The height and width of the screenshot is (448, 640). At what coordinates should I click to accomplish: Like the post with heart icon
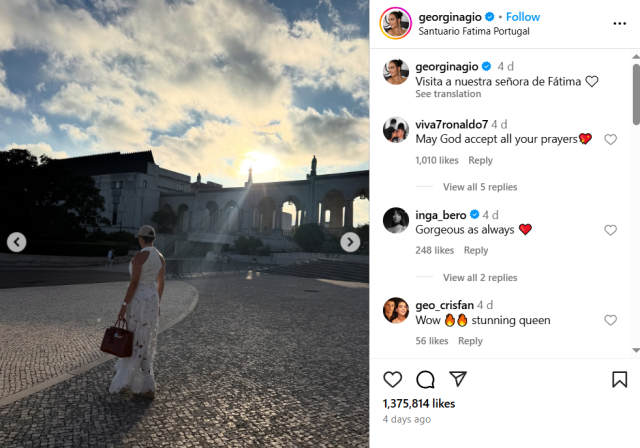(x=393, y=379)
